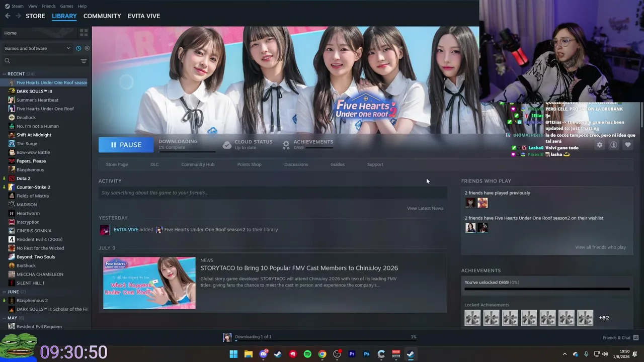Switch to the STORE tab
Image resolution: width=644 pixels, height=362 pixels.
point(35,16)
